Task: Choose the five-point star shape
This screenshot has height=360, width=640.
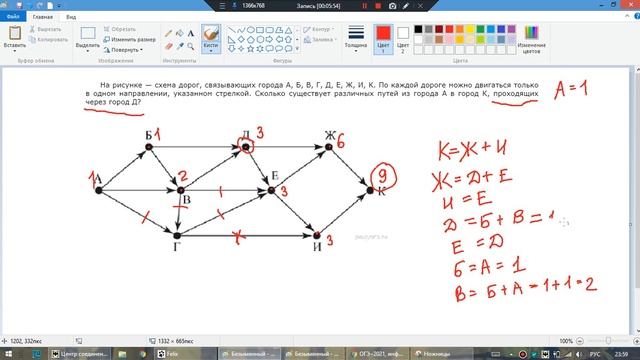Action: pyautogui.click(x=251, y=49)
